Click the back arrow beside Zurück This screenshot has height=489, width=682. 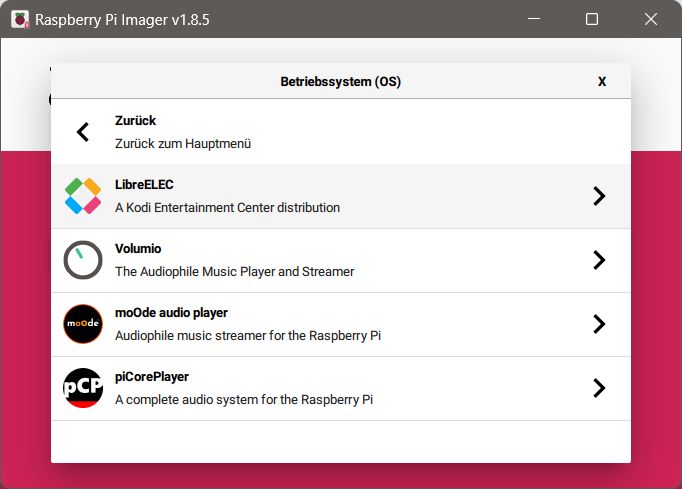point(83,132)
